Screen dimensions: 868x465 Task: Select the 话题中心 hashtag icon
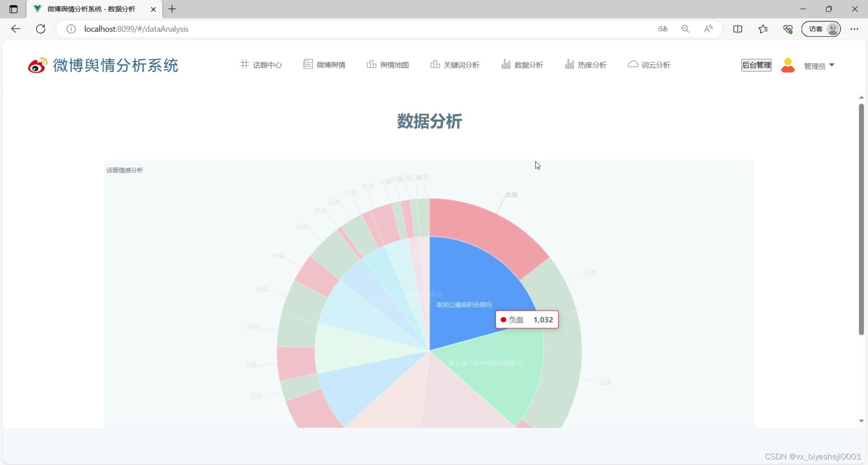245,64
